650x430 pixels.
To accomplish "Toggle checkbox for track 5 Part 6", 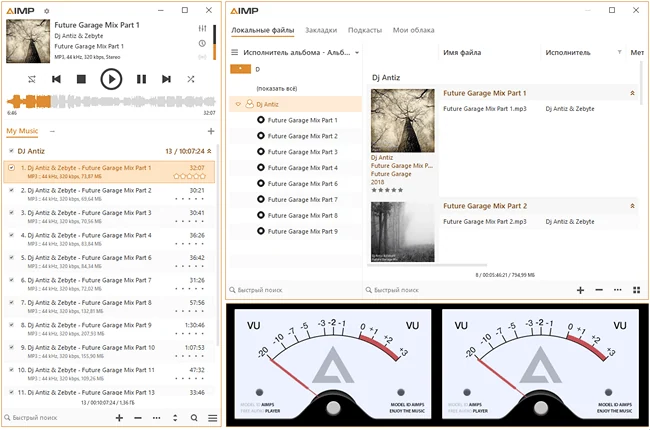I will (x=12, y=258).
